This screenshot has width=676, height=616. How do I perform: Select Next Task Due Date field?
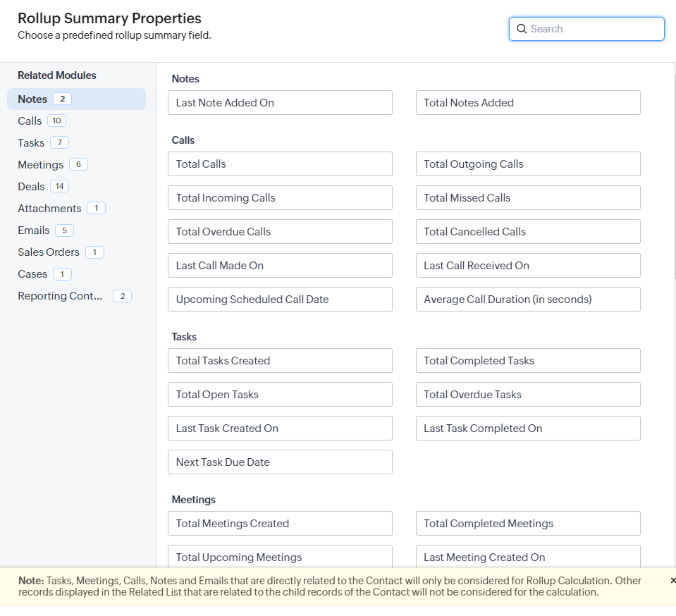(280, 462)
